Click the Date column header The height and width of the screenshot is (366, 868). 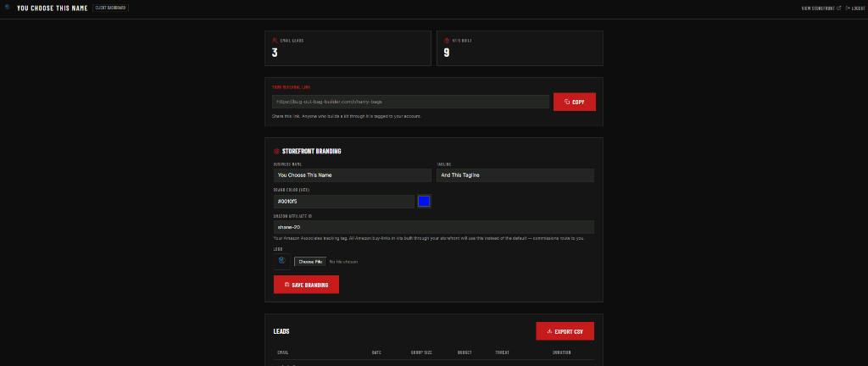pyautogui.click(x=376, y=352)
